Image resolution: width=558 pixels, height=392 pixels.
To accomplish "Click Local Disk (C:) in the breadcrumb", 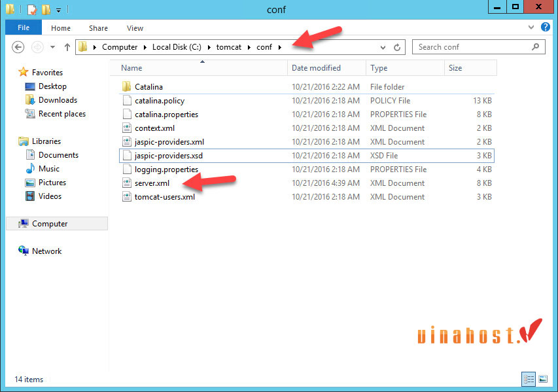I will tap(177, 47).
